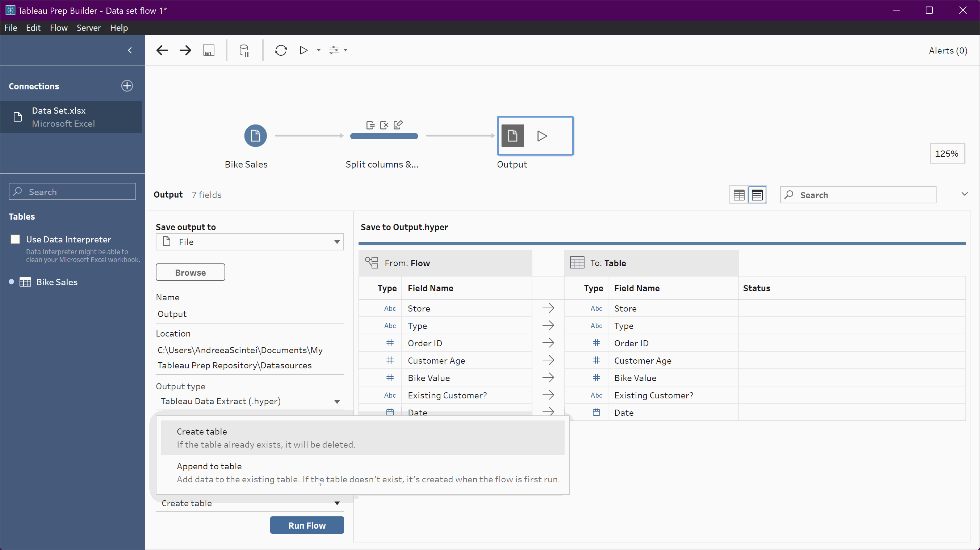
Task: Open the Save output to File dropdown
Action: click(x=250, y=242)
